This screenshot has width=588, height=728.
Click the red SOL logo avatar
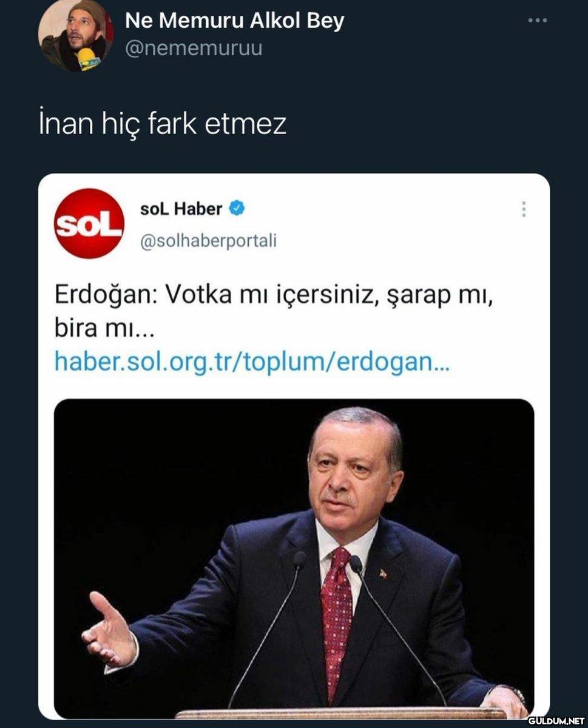89,224
